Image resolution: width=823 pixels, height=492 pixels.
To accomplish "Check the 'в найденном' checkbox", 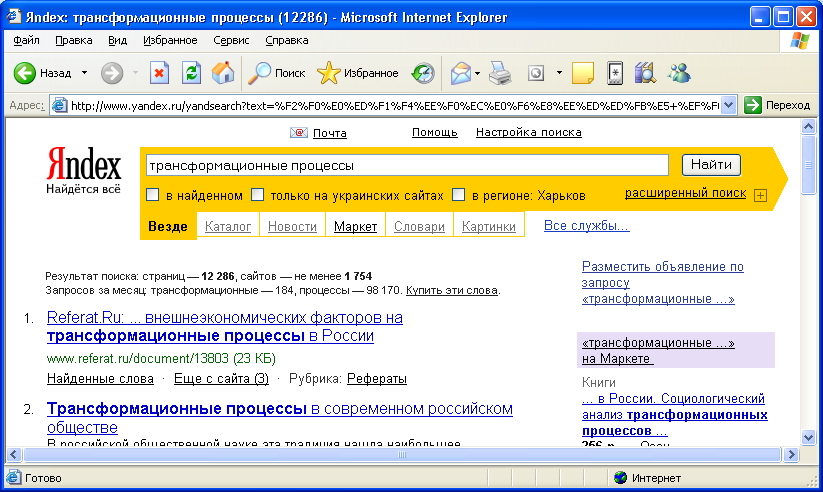I will tap(152, 195).
